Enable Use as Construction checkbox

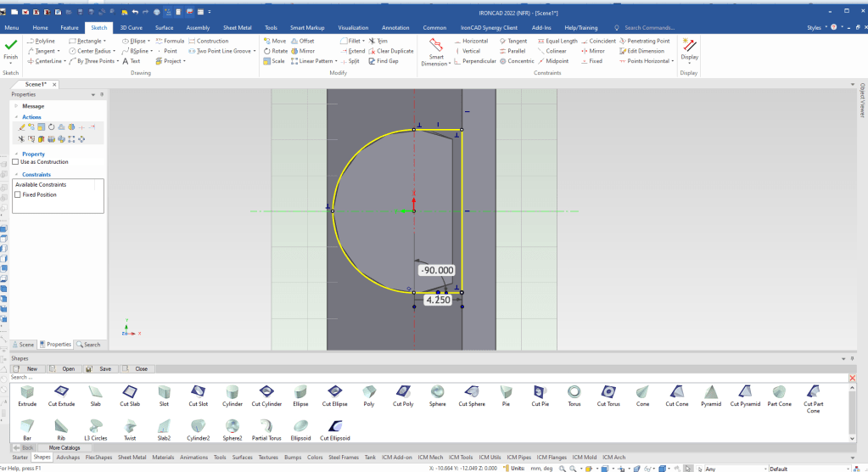15,162
